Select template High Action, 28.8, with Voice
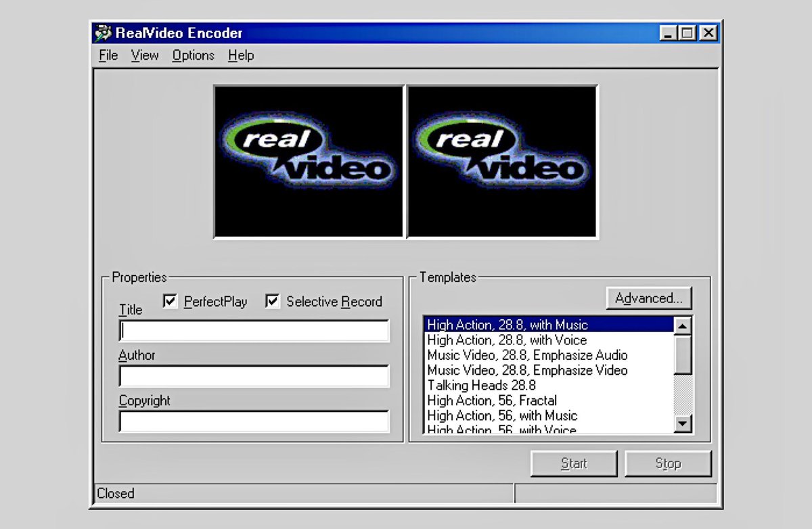The image size is (812, 529). (x=549, y=340)
